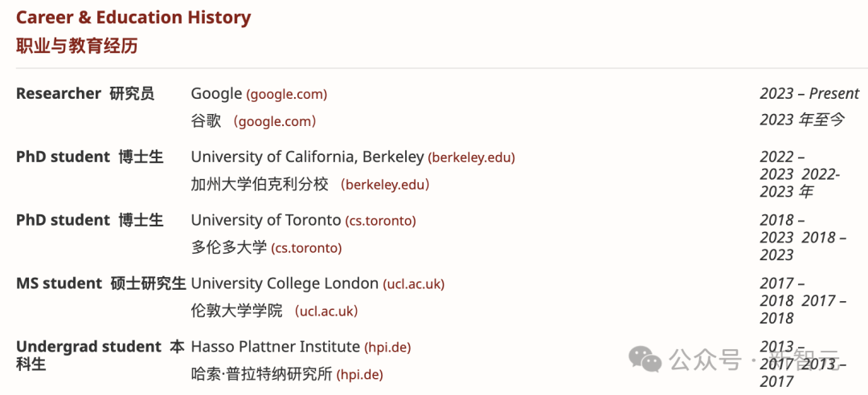Click the 职业与教育经历 subheading

[x=77, y=46]
